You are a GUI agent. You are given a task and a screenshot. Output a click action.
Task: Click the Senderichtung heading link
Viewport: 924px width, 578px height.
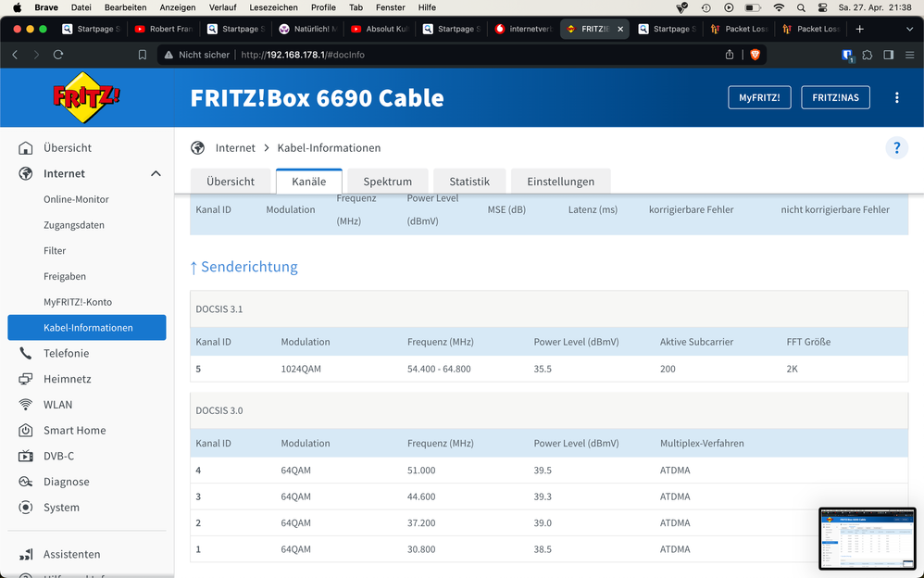pos(243,267)
